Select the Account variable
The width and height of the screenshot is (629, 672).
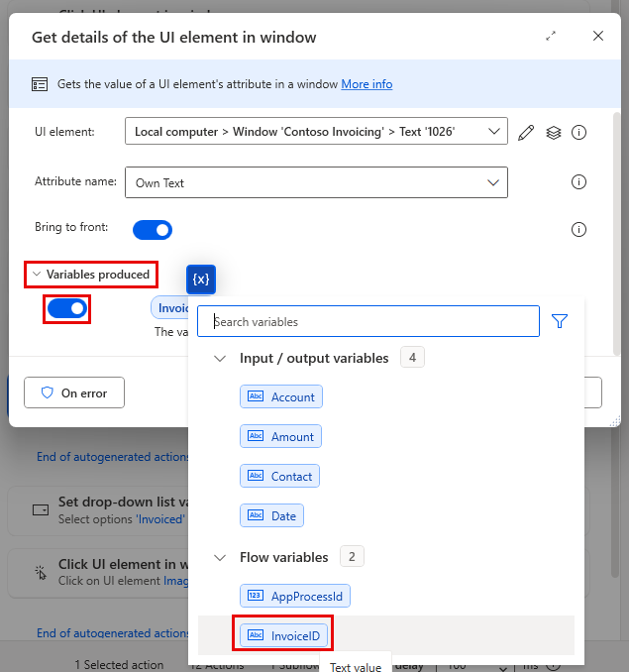click(x=281, y=396)
